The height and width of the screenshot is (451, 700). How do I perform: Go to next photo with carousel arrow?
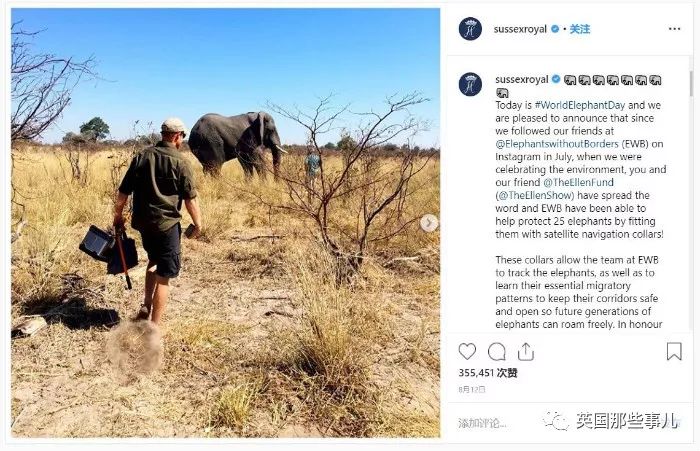(x=428, y=223)
